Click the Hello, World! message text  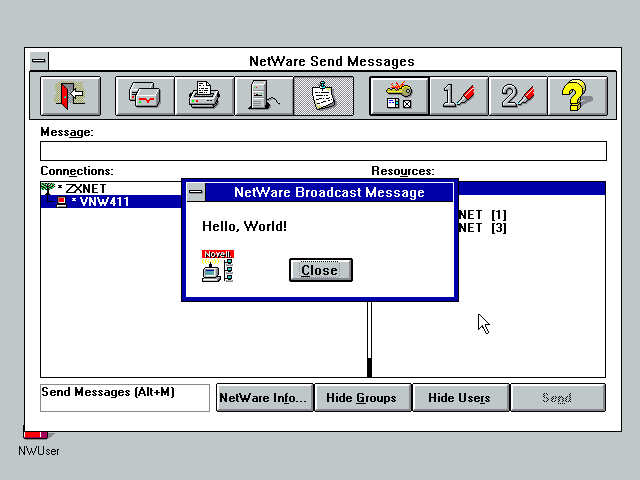coord(244,226)
